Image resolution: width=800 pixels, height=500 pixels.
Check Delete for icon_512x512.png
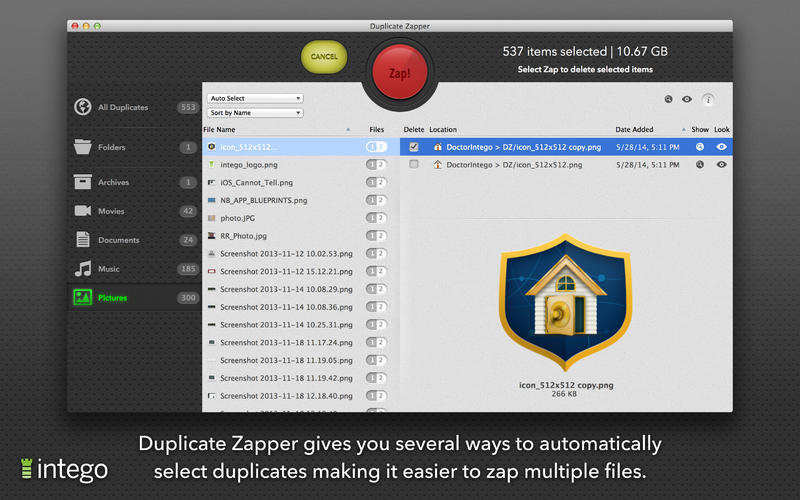pyautogui.click(x=414, y=164)
